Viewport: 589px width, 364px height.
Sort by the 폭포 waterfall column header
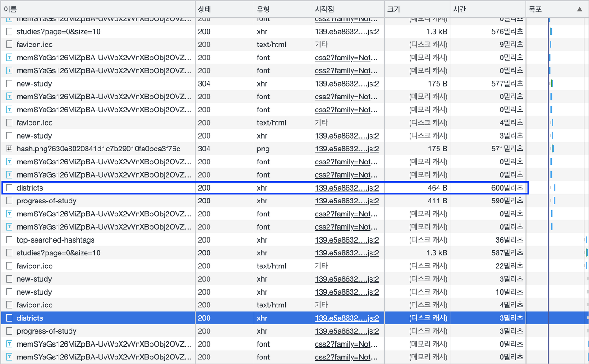[557, 9]
